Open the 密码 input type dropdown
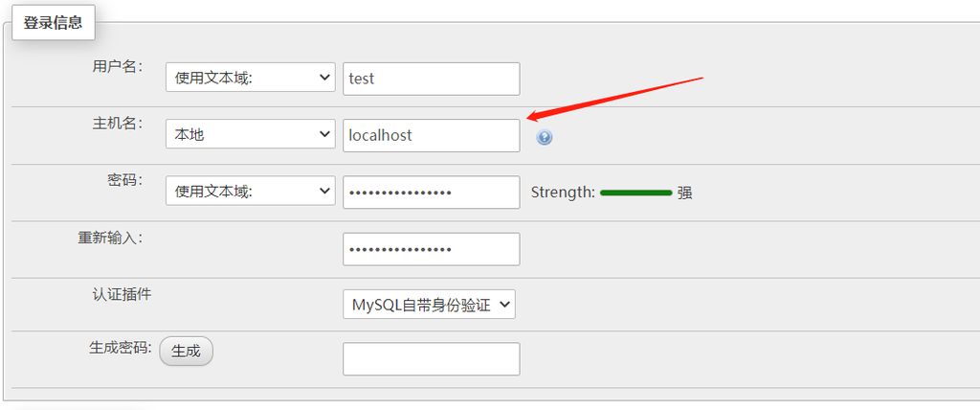This screenshot has height=410, width=980. tap(250, 192)
